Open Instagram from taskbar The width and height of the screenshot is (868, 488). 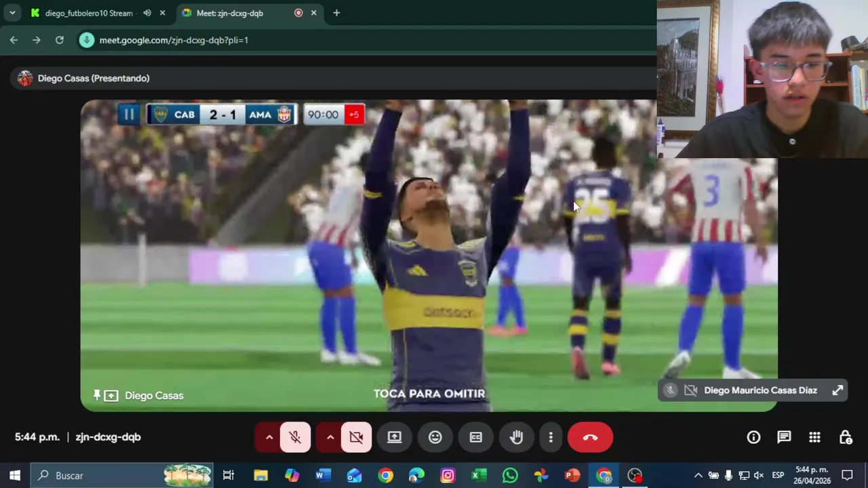pos(448,475)
